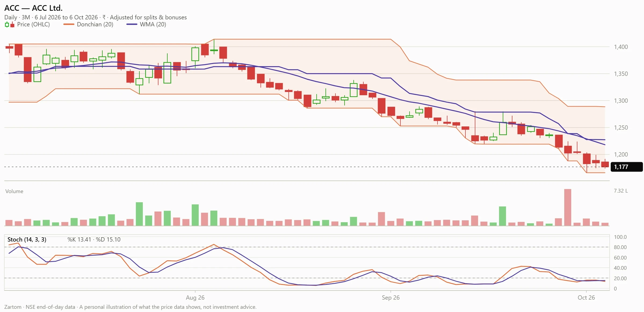Click the black 1,177 last price tag
This screenshot has width=644, height=312.
click(627, 167)
